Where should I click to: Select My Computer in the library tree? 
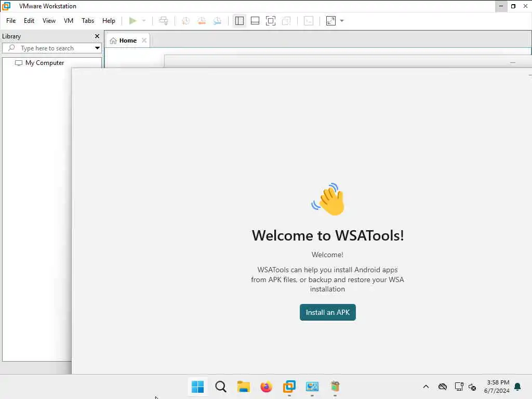[x=39, y=63]
